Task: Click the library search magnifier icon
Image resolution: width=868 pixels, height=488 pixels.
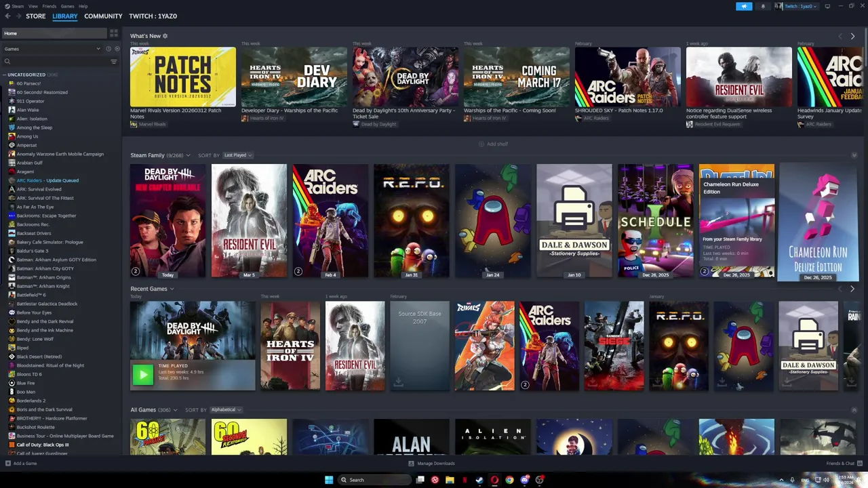Action: [x=7, y=62]
